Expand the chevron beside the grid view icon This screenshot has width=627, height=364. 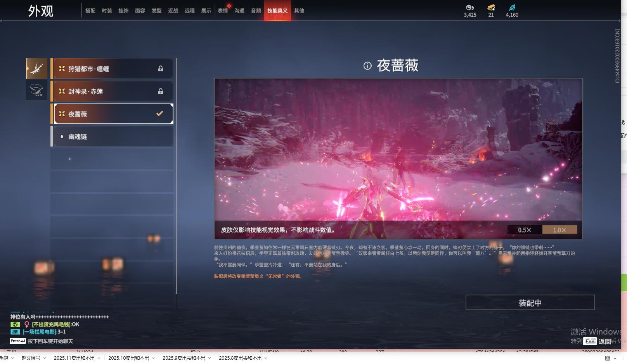pyautogui.click(x=615, y=358)
